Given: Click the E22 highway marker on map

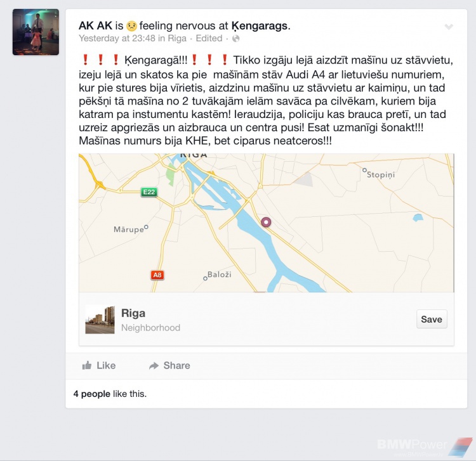Looking at the screenshot, I should click(x=149, y=192).
